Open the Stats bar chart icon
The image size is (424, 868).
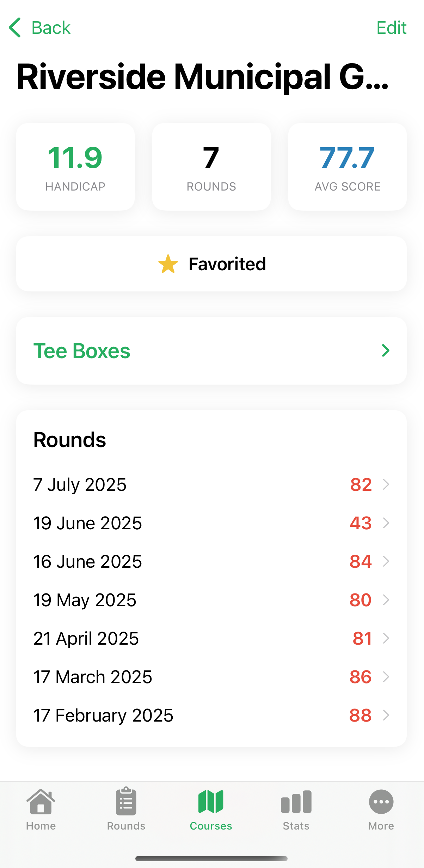click(296, 802)
